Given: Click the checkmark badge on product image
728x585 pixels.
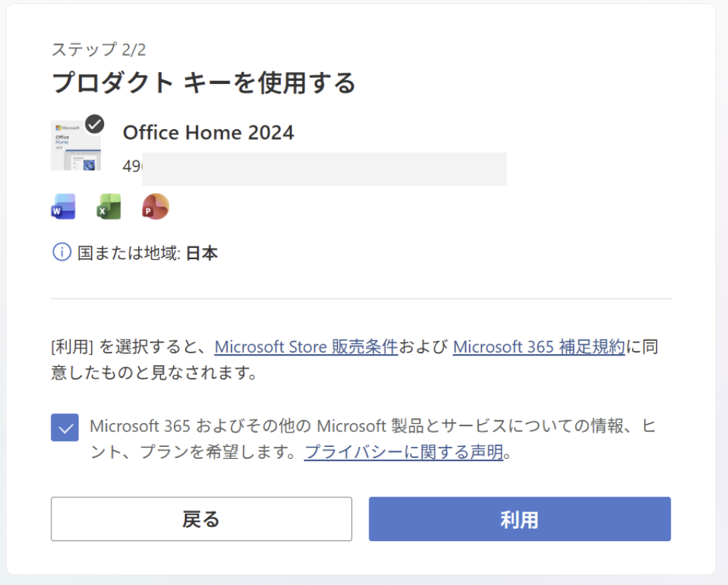Looking at the screenshot, I should tap(94, 124).
